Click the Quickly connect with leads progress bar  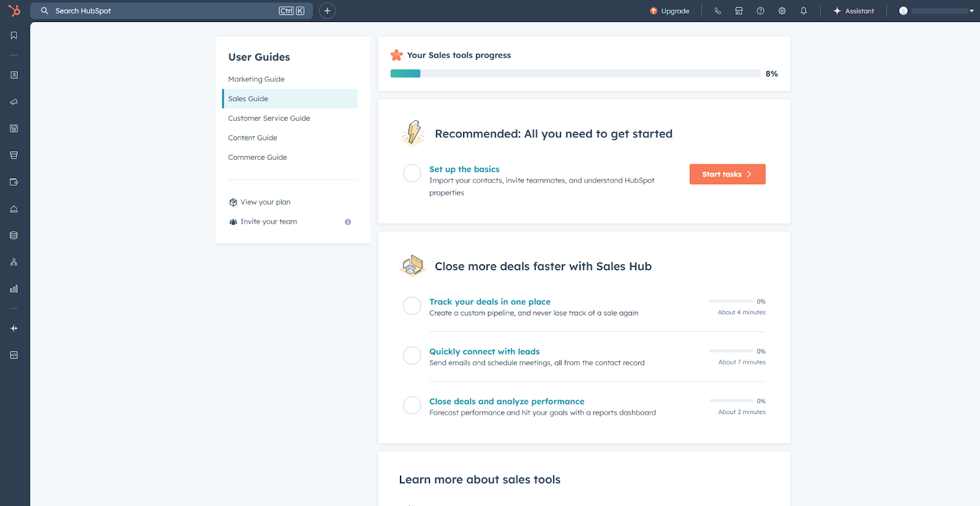[731, 351]
